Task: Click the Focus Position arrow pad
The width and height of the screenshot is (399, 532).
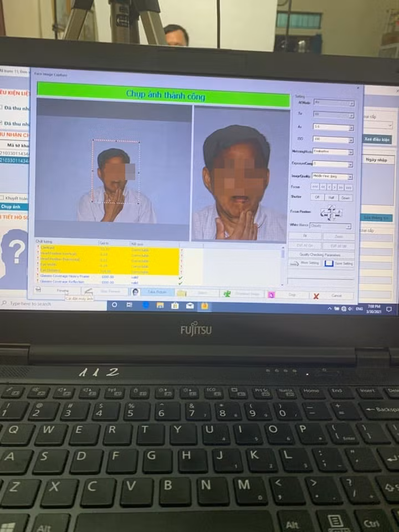Action: point(331,213)
